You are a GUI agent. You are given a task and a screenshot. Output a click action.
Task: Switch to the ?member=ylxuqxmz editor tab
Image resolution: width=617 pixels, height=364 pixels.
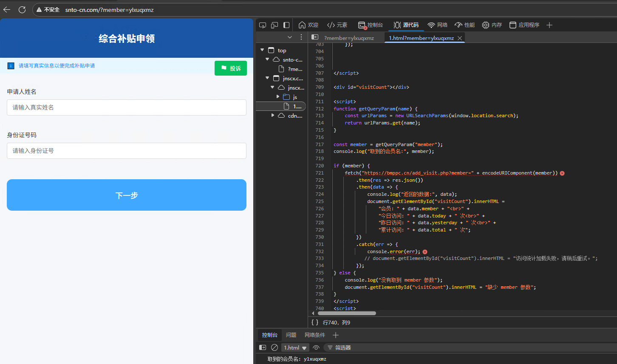[x=349, y=38]
